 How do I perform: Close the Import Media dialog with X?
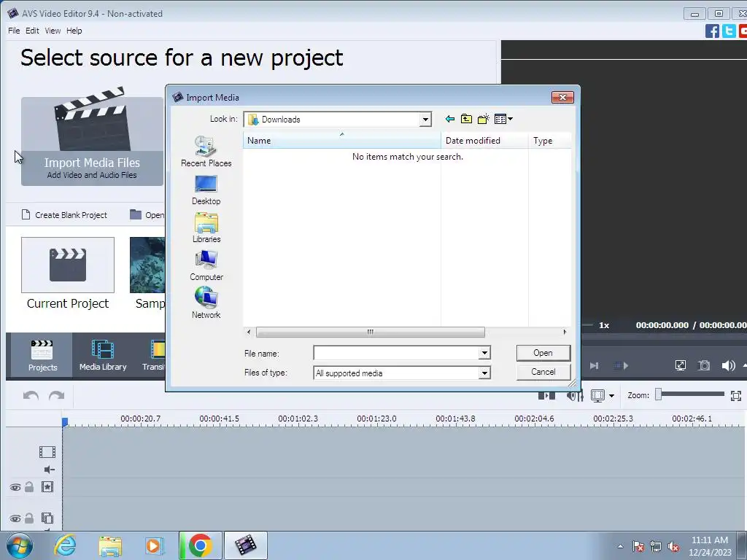(x=562, y=97)
